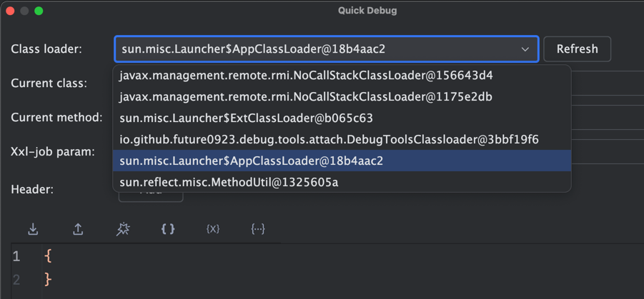The height and width of the screenshot is (299, 644).
Task: Click the Quick Debug window title
Action: pos(367,11)
